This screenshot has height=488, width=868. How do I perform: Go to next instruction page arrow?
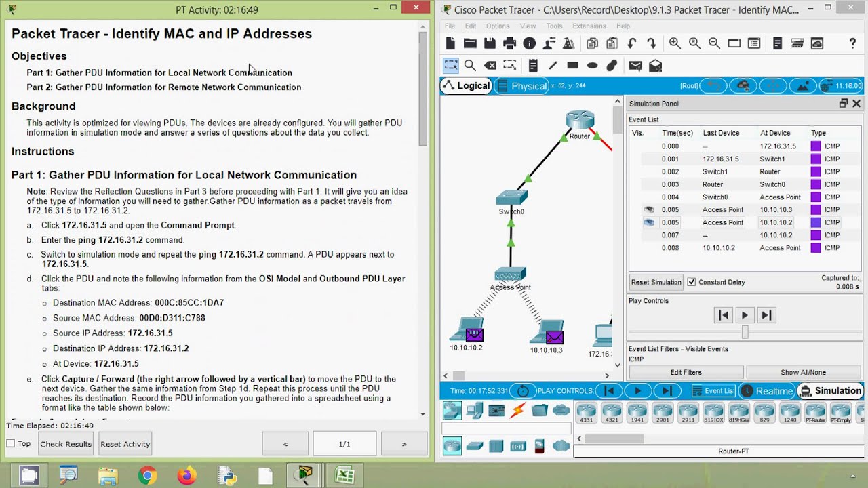click(403, 444)
